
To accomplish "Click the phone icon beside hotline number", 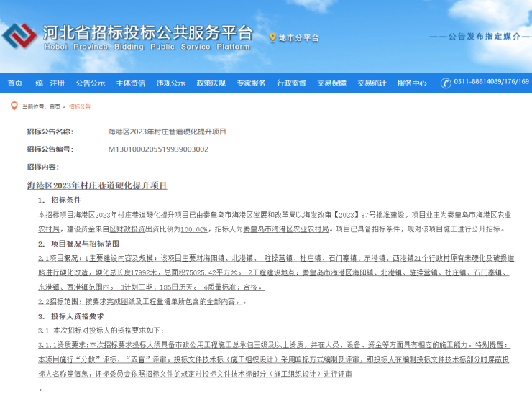I will [x=446, y=83].
